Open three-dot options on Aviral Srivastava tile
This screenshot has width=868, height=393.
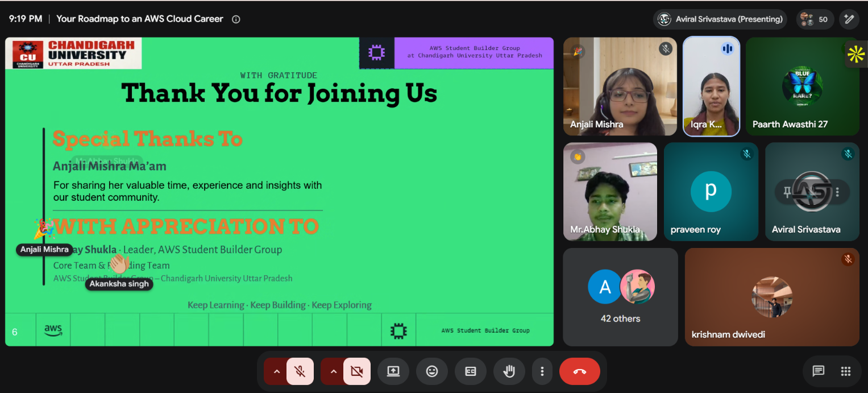point(837,192)
